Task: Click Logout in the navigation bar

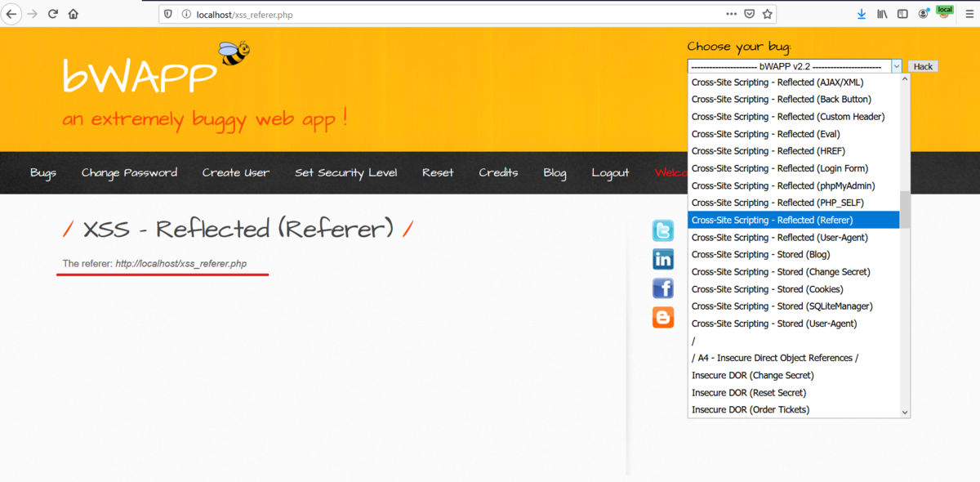Action: (610, 172)
